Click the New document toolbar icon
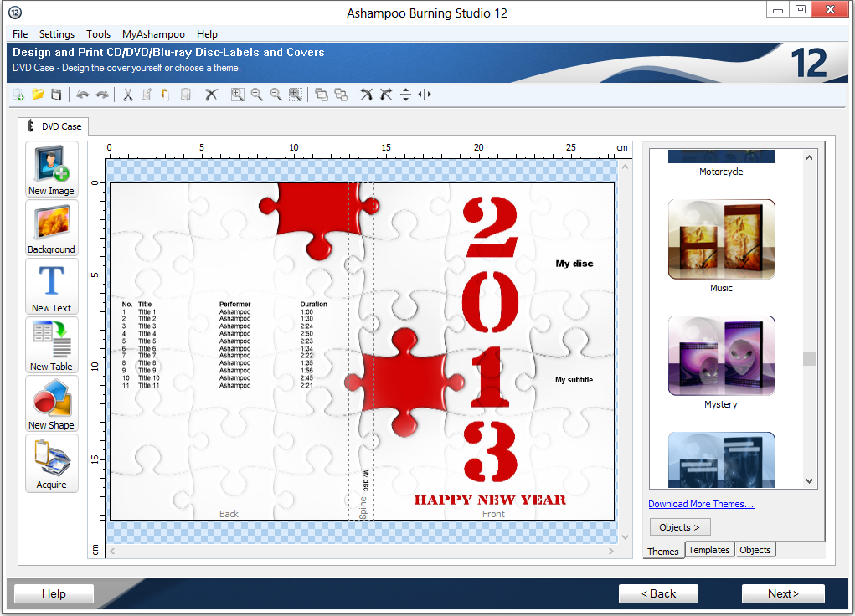855x616 pixels. click(x=18, y=95)
